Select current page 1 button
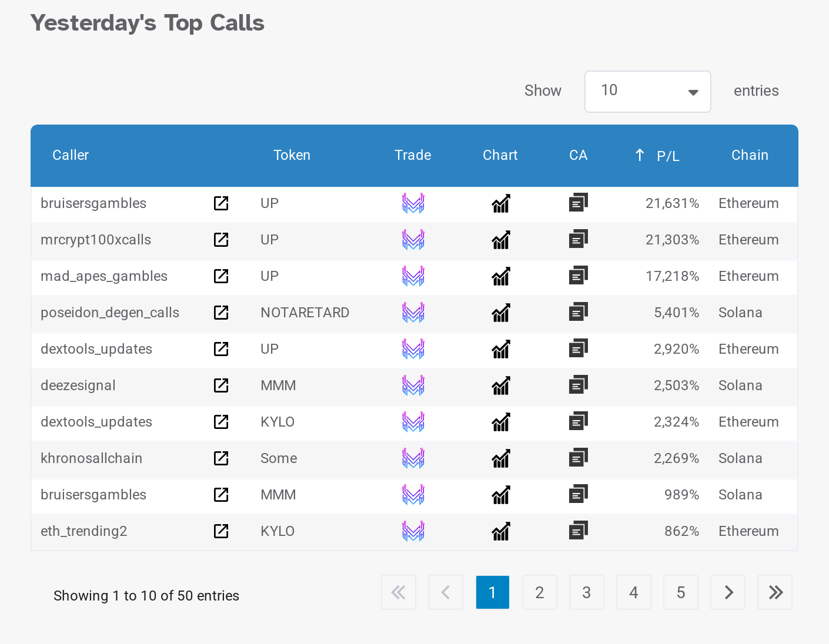Viewport: 829px width, 644px height. pyautogui.click(x=492, y=592)
